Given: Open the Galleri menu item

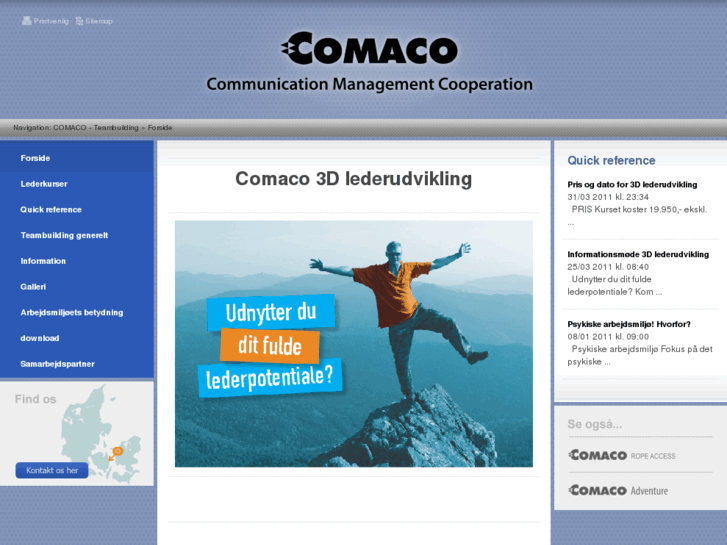Looking at the screenshot, I should coord(33,287).
